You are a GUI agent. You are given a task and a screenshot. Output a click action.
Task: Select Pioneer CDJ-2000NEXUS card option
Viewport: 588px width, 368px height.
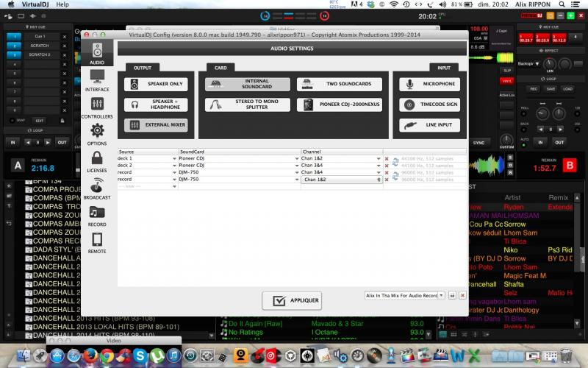tap(340, 105)
